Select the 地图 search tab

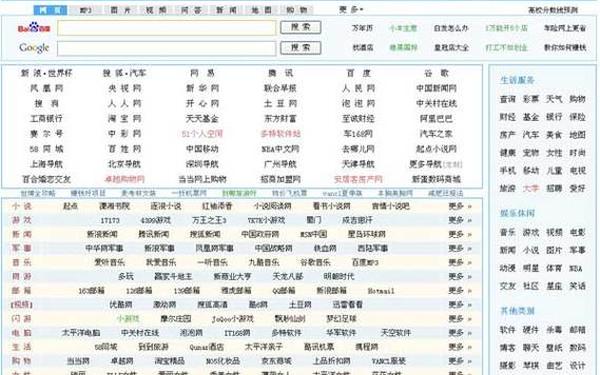click(261, 10)
